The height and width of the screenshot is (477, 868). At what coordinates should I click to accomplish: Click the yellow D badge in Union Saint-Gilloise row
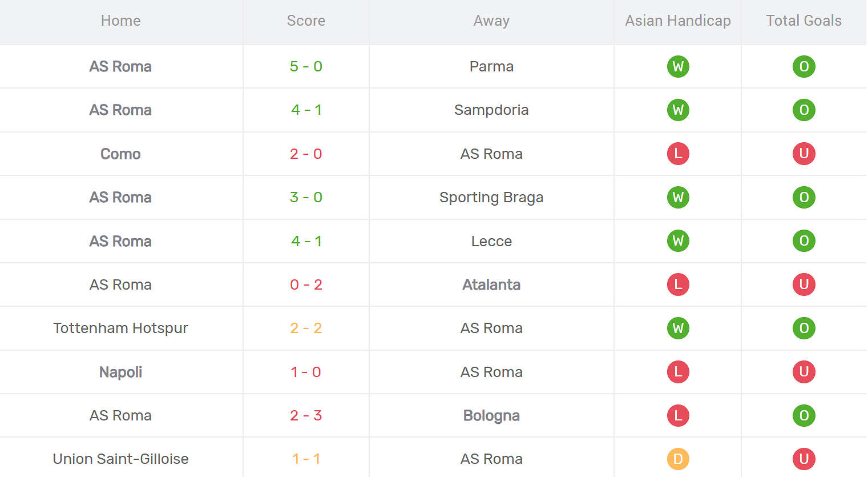coord(678,459)
